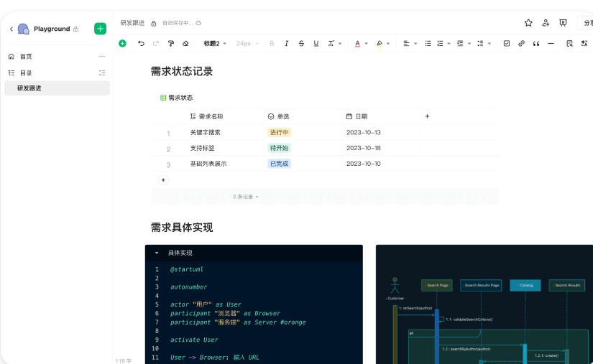The width and height of the screenshot is (593, 364).
Task: Click the undo arrow in toolbar
Action: (x=141, y=44)
